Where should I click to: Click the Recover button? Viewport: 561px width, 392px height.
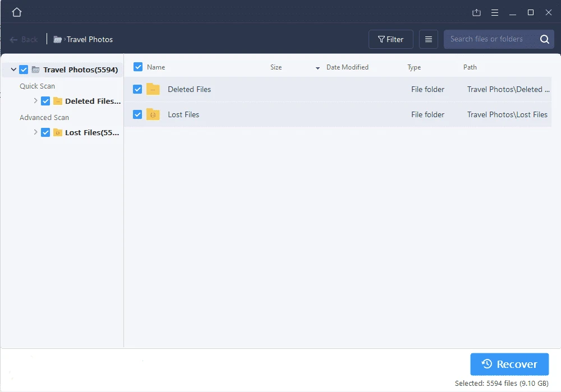[509, 364]
